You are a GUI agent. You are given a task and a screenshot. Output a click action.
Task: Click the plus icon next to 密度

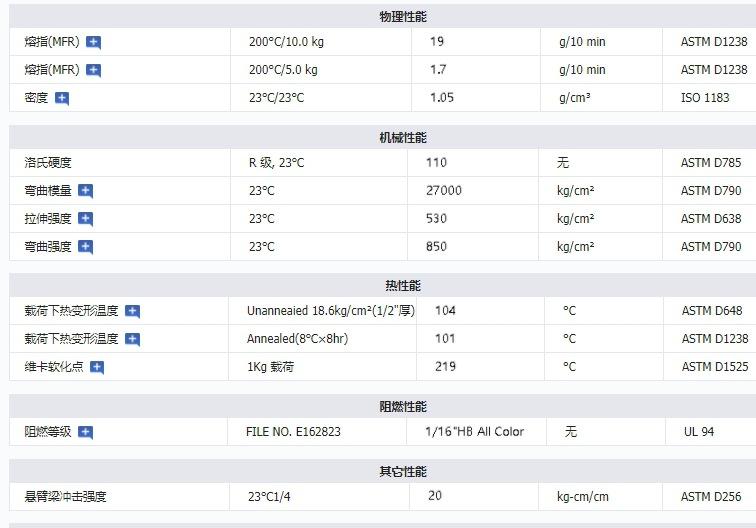click(62, 98)
